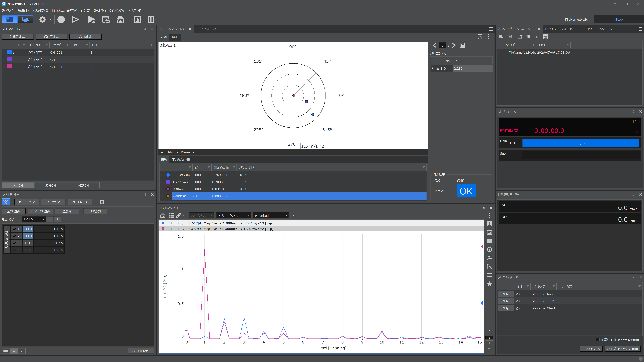The width and height of the screenshot is (644, 362).
Task: Click the add list icon in balancing data manager
Action: pos(501,37)
